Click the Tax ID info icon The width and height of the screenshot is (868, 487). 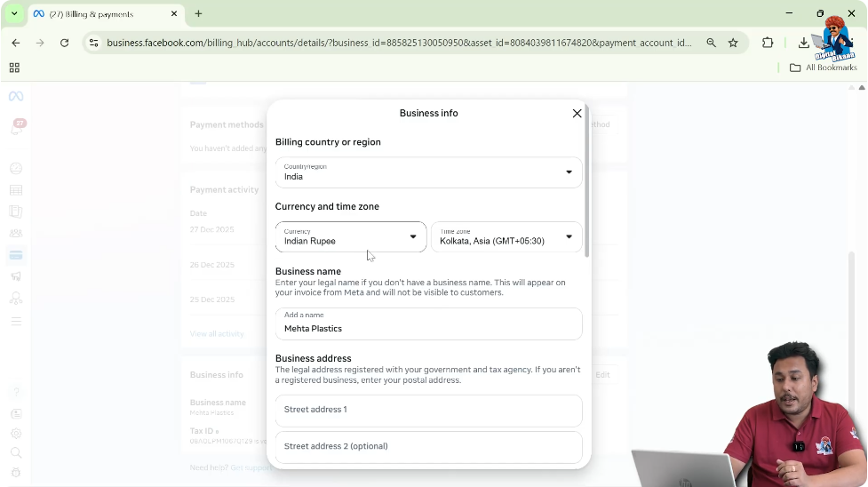coord(217,432)
